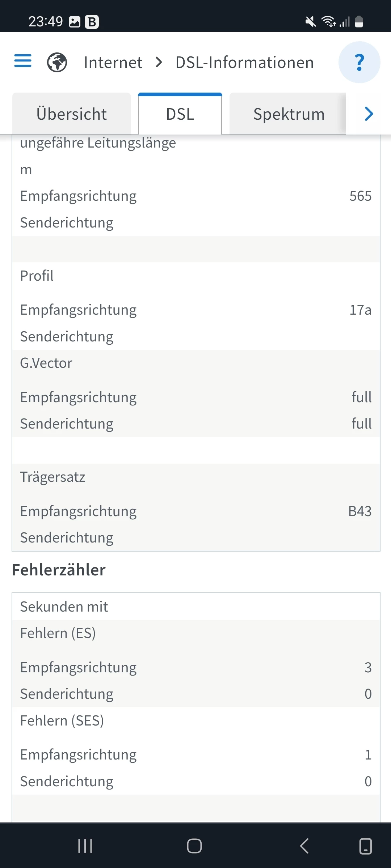
Task: Tap the breadcrumb chevron separator
Action: pyautogui.click(x=159, y=62)
